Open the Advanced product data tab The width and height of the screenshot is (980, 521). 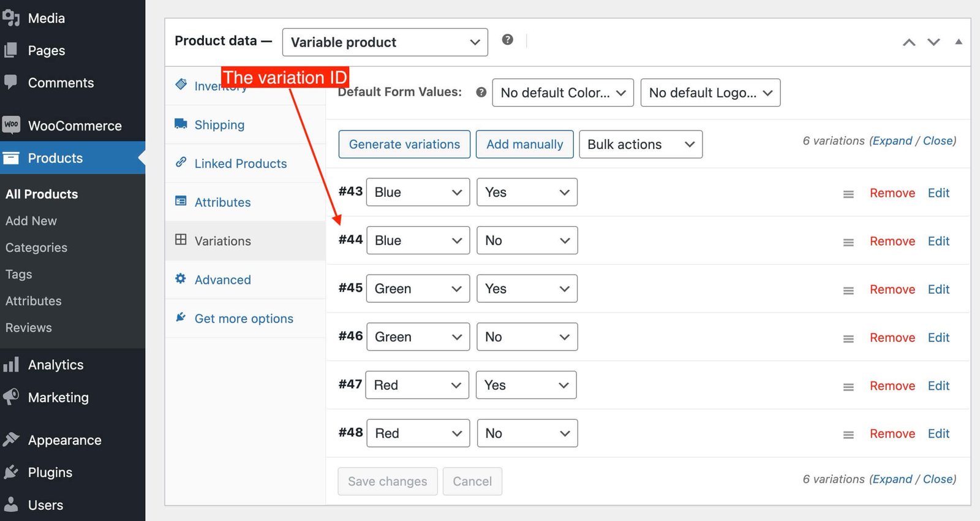click(x=245, y=280)
